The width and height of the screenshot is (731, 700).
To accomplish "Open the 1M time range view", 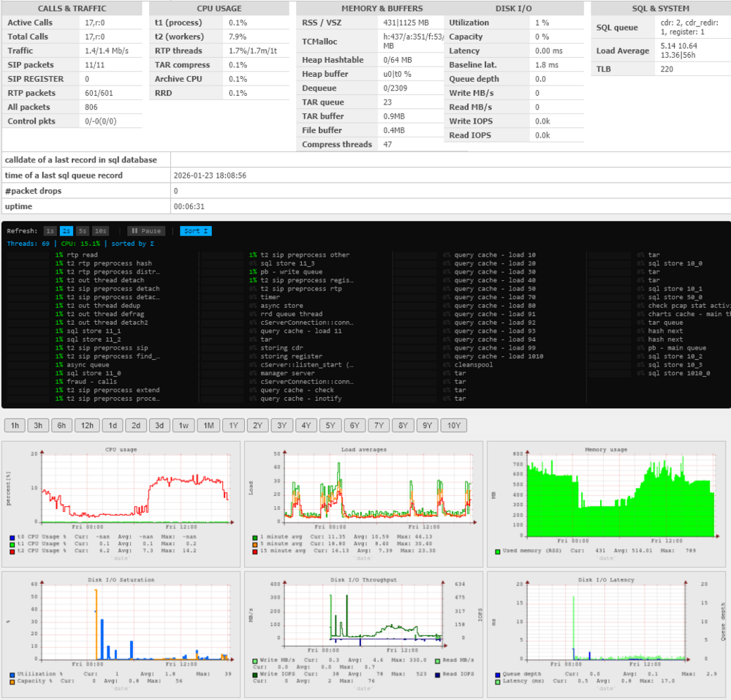I will pos(208,425).
